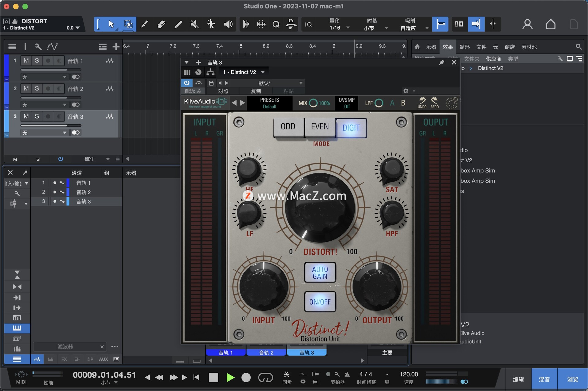Open the 混音 mix view tab
Image resolution: width=588 pixels, height=391 pixels.
pyautogui.click(x=544, y=379)
